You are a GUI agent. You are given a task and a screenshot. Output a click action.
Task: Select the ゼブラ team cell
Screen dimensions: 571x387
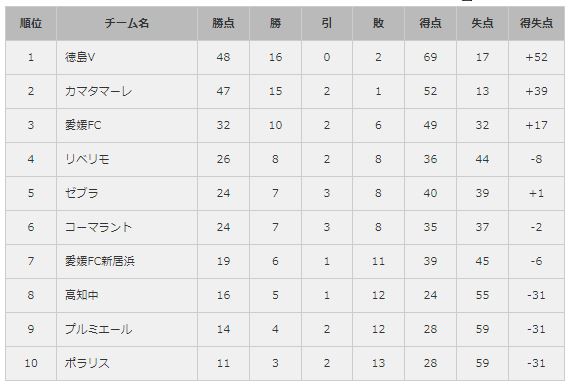(x=127, y=193)
